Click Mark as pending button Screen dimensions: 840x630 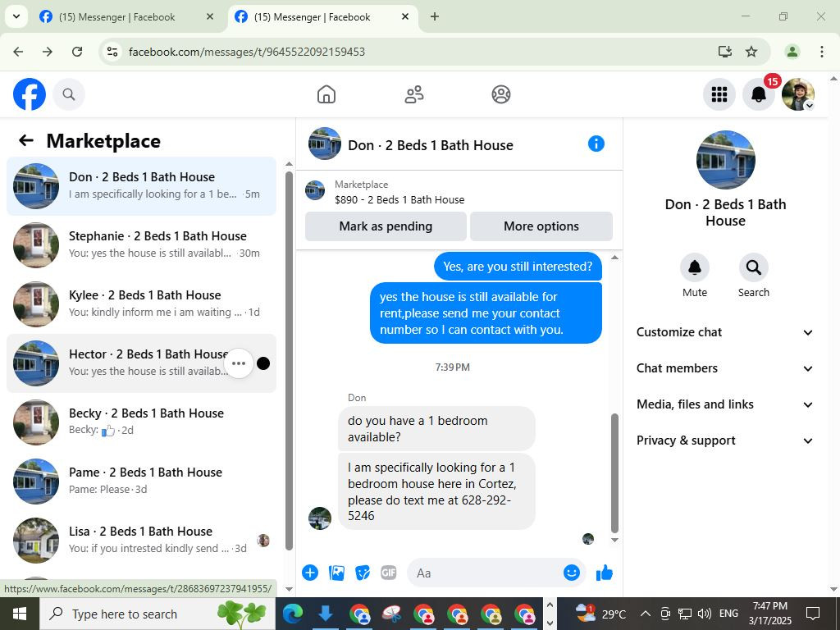coord(386,226)
